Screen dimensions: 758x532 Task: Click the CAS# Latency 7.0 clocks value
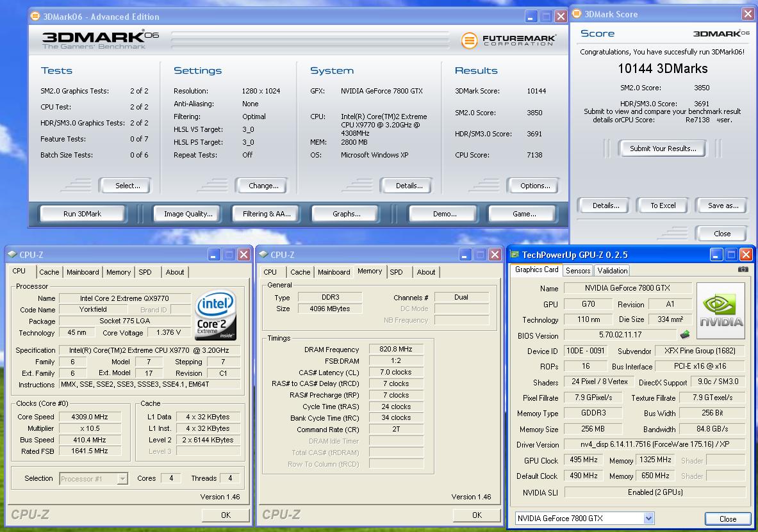click(396, 372)
